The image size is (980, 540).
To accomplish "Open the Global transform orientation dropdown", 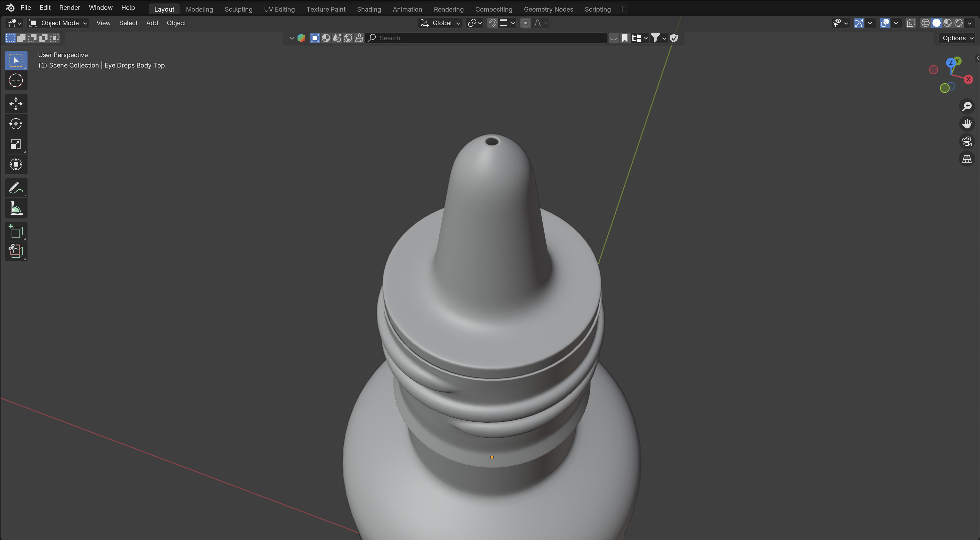I will click(x=440, y=23).
